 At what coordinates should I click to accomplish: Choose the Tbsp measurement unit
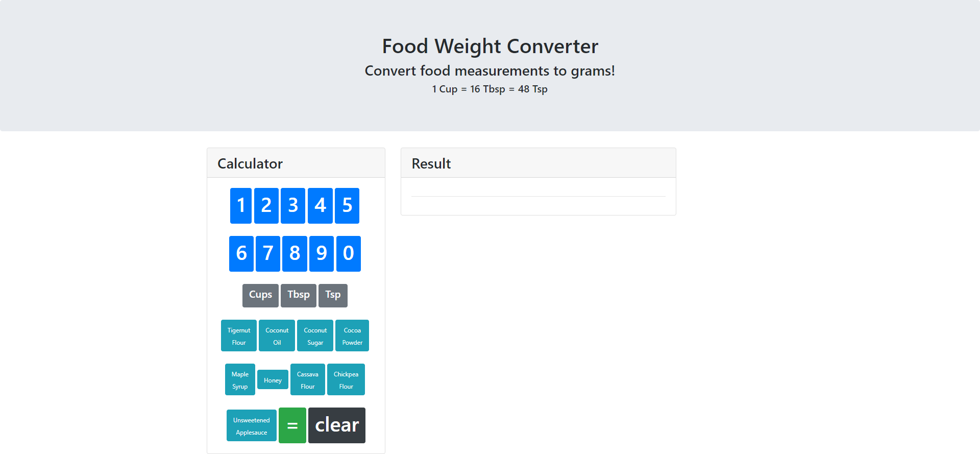click(x=299, y=296)
